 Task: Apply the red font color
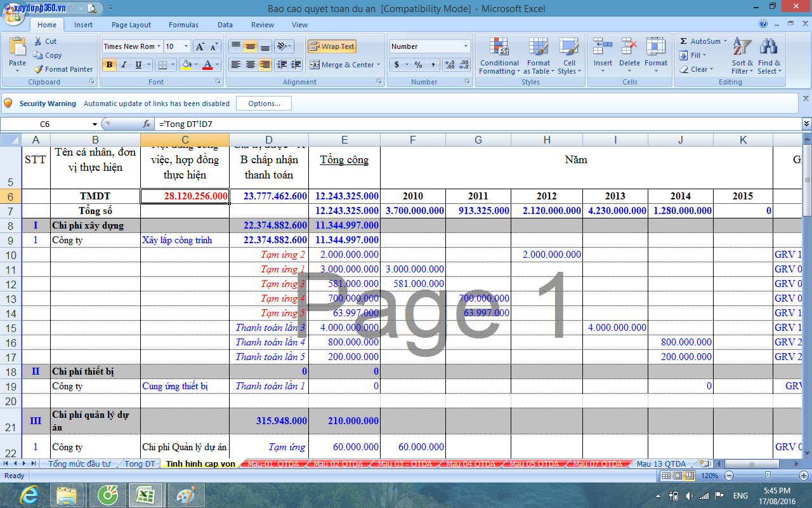tap(207, 65)
